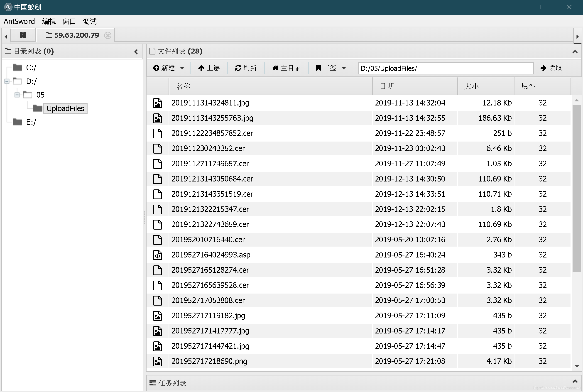
Task: Collapse the 05 folder node
Action: 17,95
